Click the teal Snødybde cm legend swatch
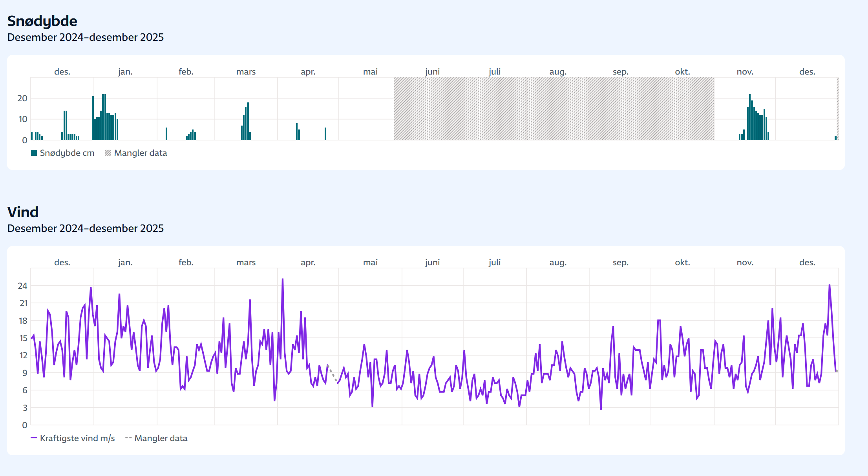868x476 pixels. pyautogui.click(x=34, y=153)
